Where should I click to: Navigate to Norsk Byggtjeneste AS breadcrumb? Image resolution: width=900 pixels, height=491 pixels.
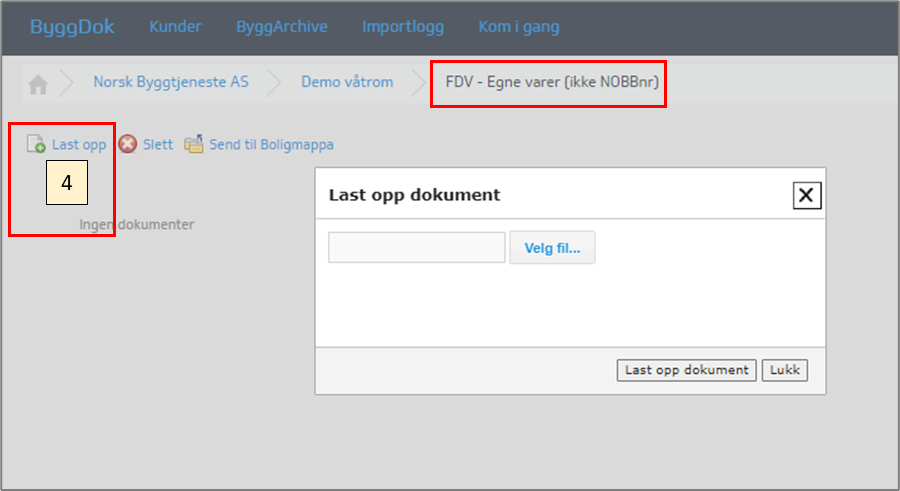pos(171,82)
